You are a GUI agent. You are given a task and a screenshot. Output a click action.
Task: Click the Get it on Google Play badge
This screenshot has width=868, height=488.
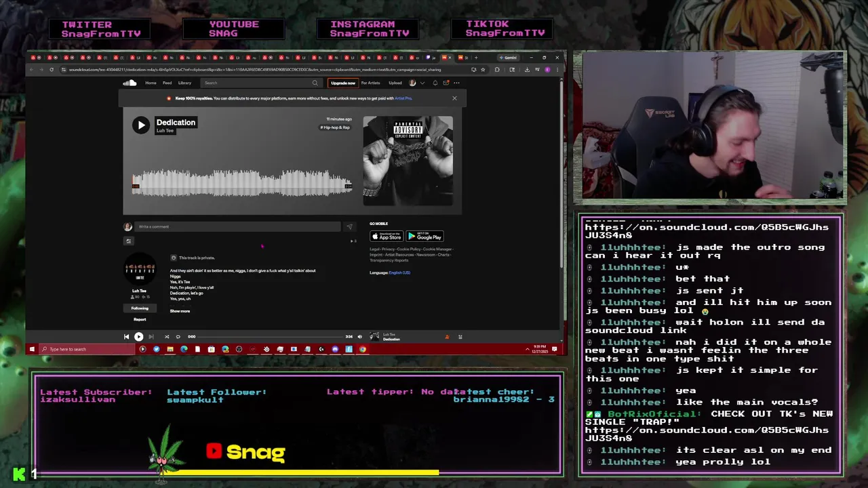pyautogui.click(x=425, y=237)
